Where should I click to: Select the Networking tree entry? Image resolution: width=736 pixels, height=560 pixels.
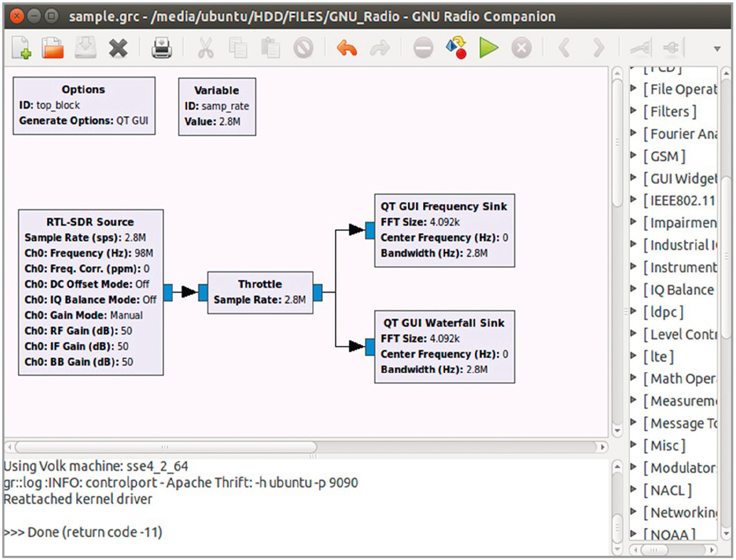(680, 513)
